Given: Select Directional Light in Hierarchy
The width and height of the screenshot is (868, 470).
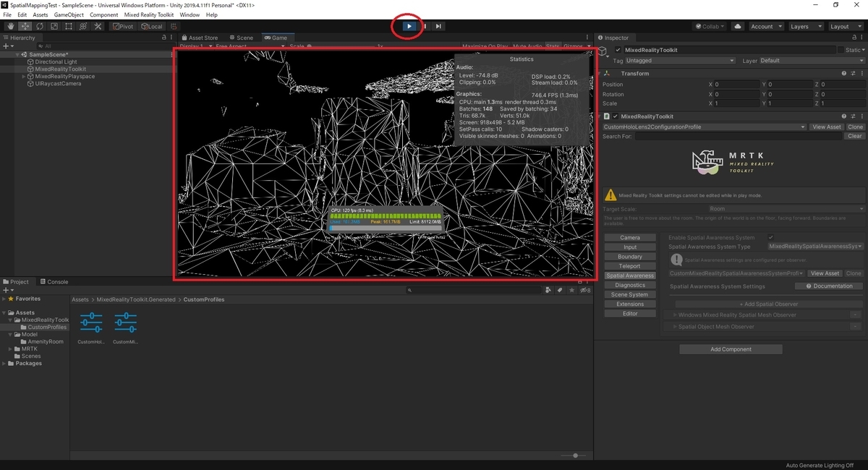Looking at the screenshot, I should click(x=56, y=62).
